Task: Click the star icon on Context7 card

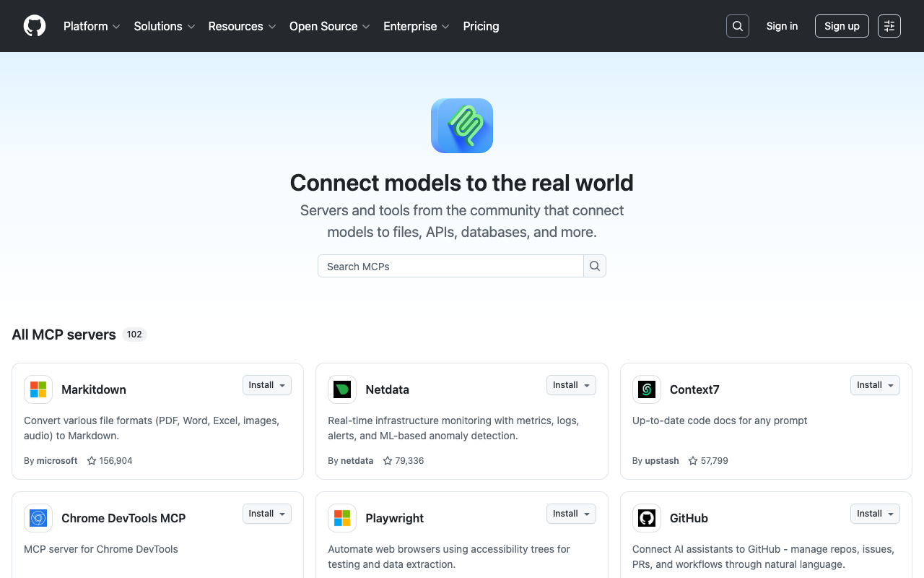Action: [x=693, y=461]
